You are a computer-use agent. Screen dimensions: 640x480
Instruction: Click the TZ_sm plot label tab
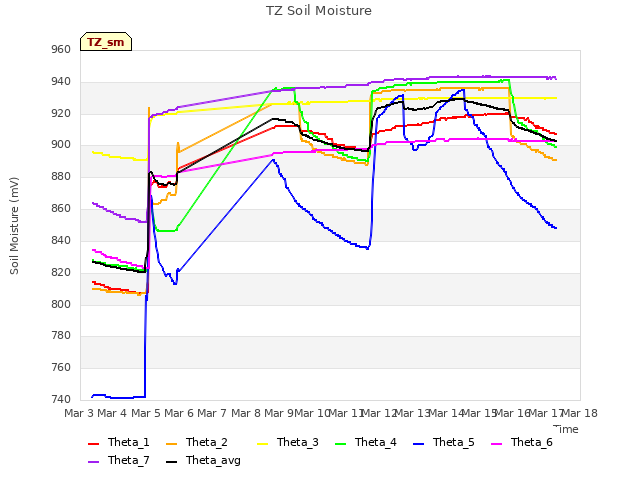click(x=106, y=42)
